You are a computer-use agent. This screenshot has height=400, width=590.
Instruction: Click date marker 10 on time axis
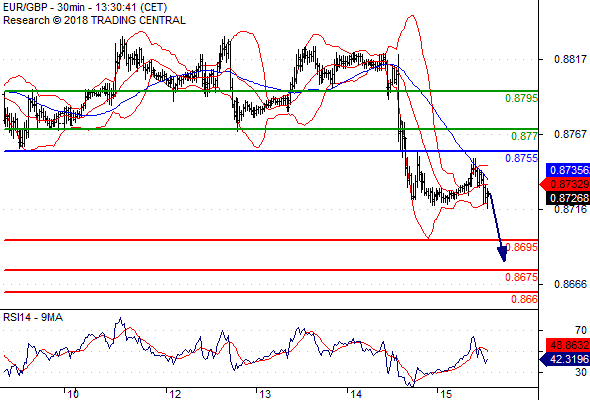click(x=73, y=394)
